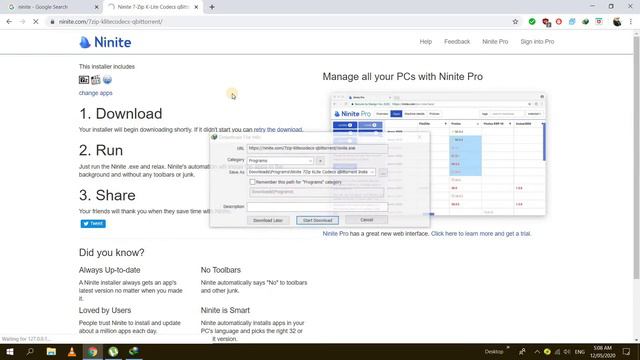
Task: Click retry the download link
Action: [278, 130]
